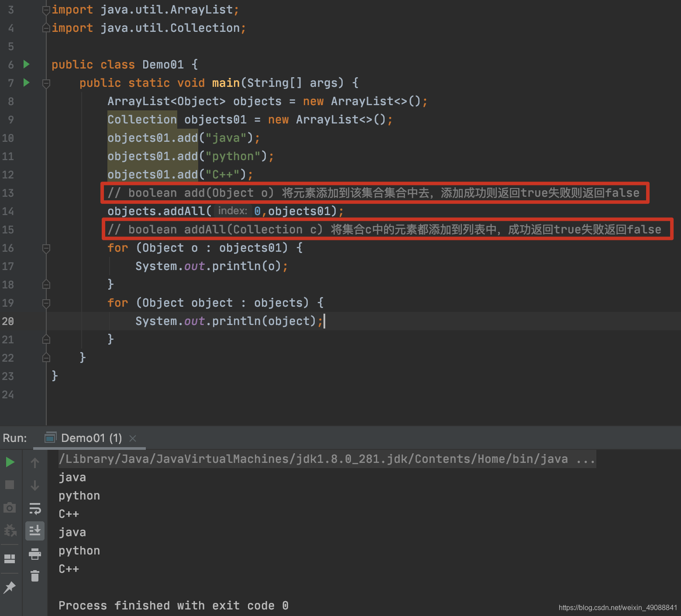Restore layout icon in Run panel

click(10, 558)
